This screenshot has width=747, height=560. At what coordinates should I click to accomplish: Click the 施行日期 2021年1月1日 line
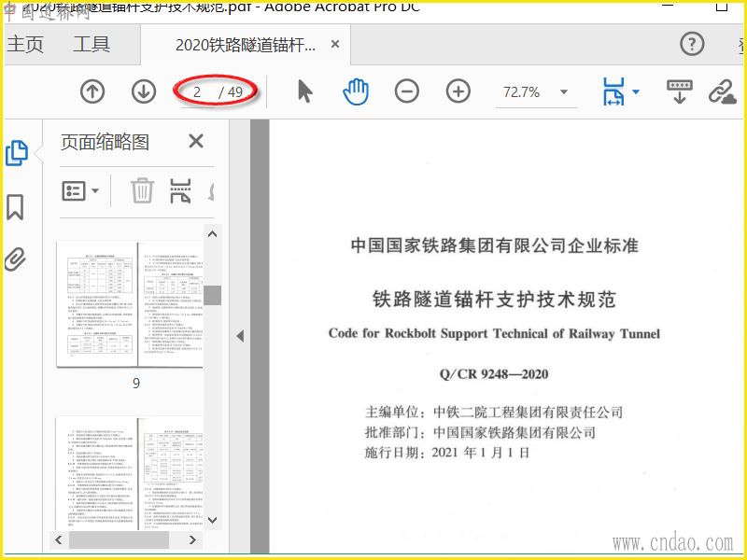tap(447, 453)
